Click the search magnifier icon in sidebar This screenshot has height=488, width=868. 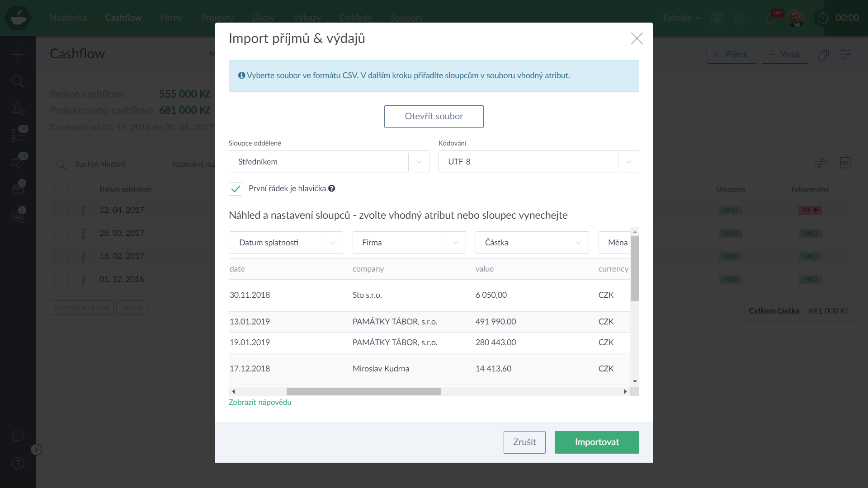pos(18,81)
